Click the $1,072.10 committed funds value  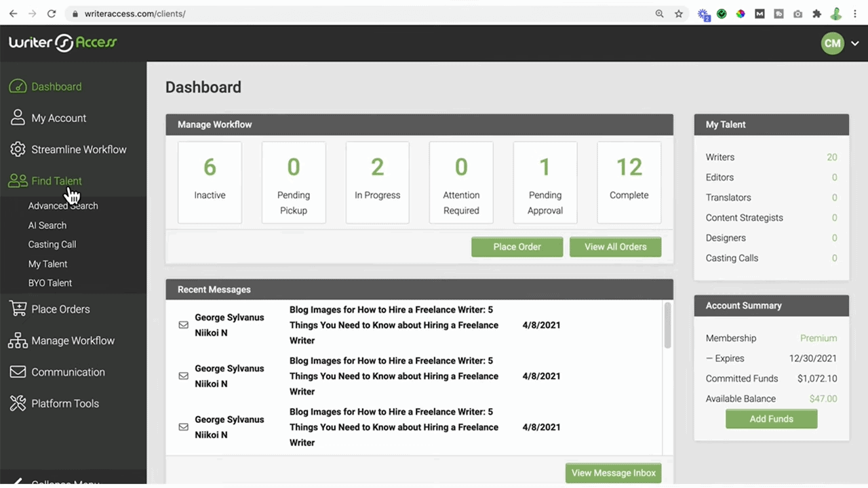817,379
